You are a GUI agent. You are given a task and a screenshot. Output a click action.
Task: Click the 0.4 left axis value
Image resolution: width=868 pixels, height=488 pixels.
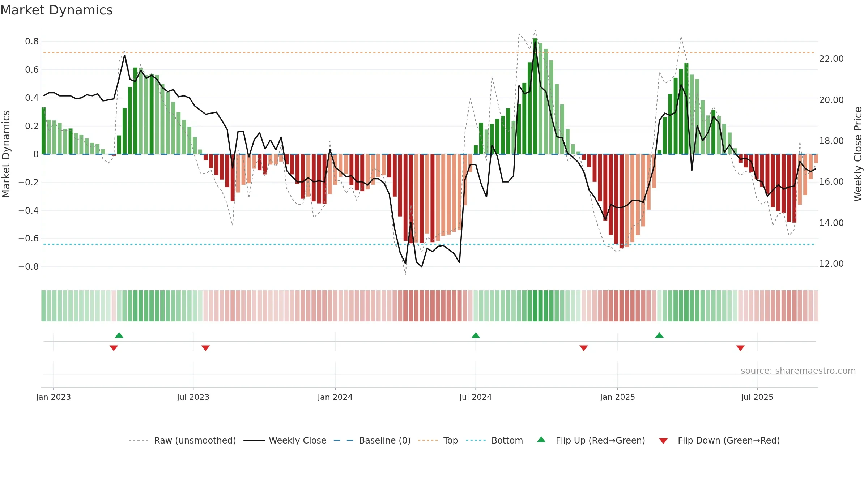[32, 98]
